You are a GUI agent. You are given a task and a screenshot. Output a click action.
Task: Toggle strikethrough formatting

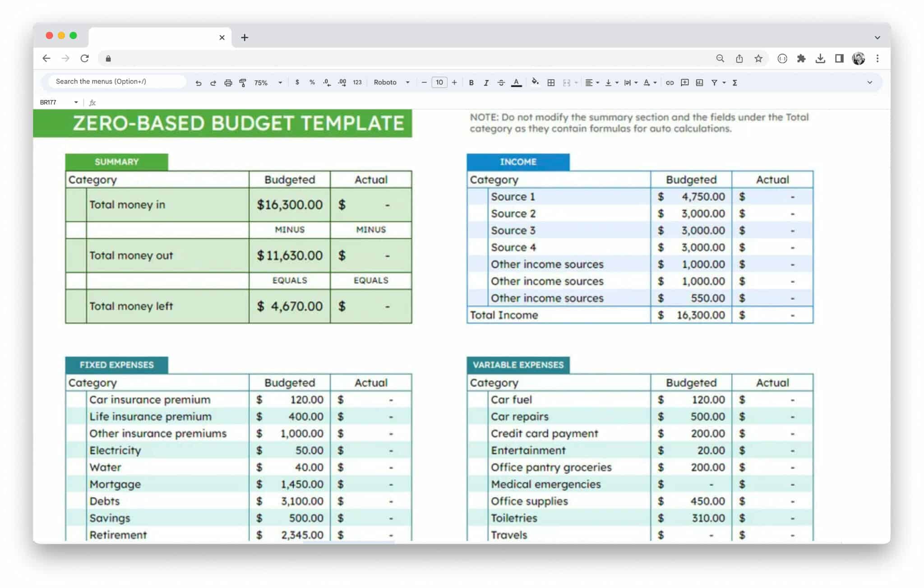pos(501,83)
